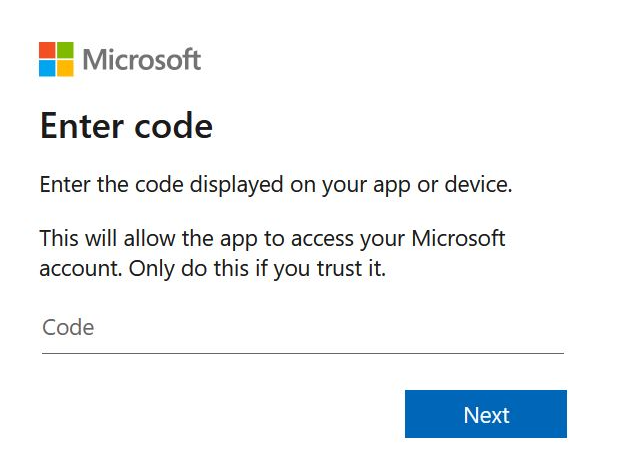
Task: Select the Enter code heading
Action: 127,126
